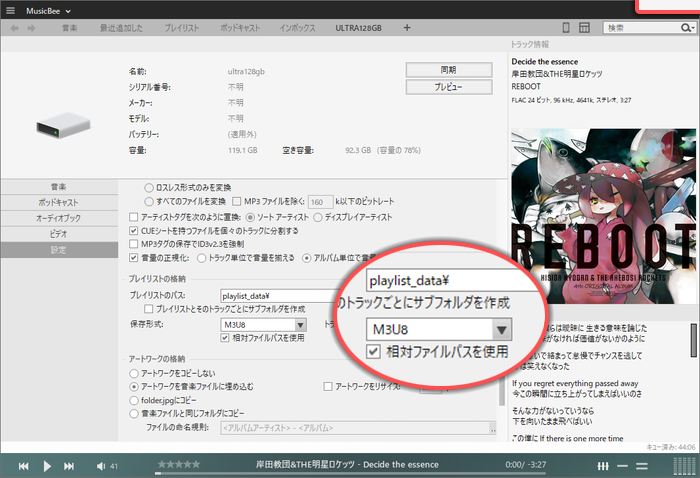Toggle 音量の正規化 checkbox
700x478 pixels.
pyautogui.click(x=133, y=258)
